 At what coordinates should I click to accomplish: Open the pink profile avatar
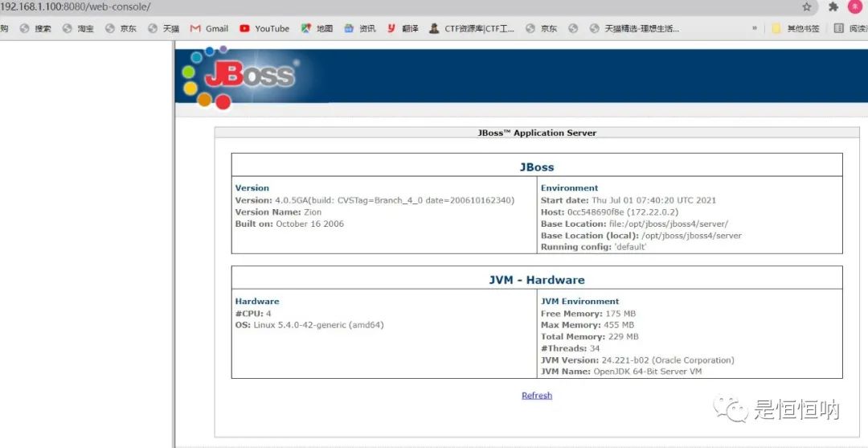854,6
